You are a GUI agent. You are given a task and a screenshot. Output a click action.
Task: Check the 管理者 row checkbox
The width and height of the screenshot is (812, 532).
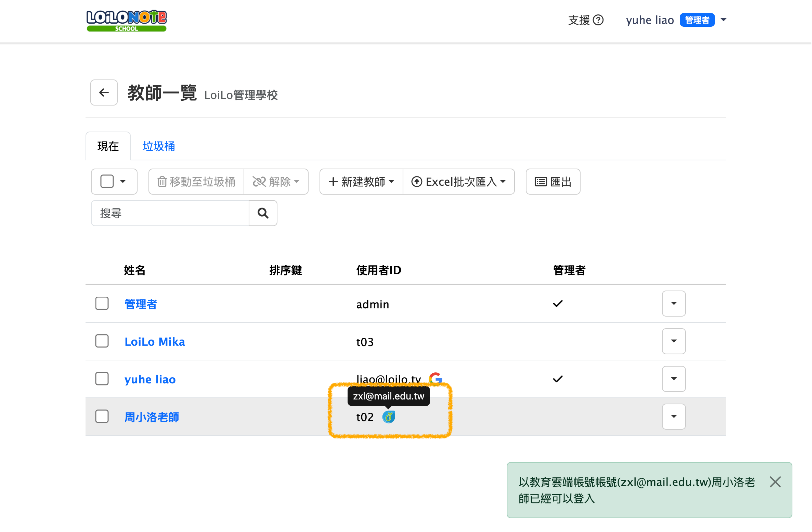coord(102,304)
